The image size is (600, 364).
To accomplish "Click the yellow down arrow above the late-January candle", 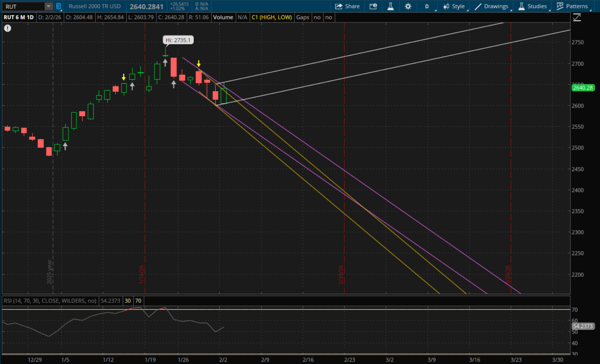I will pyautogui.click(x=198, y=64).
